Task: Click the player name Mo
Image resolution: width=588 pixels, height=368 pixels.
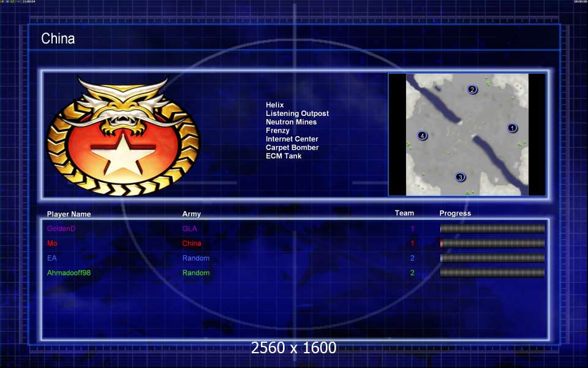Action: point(52,243)
